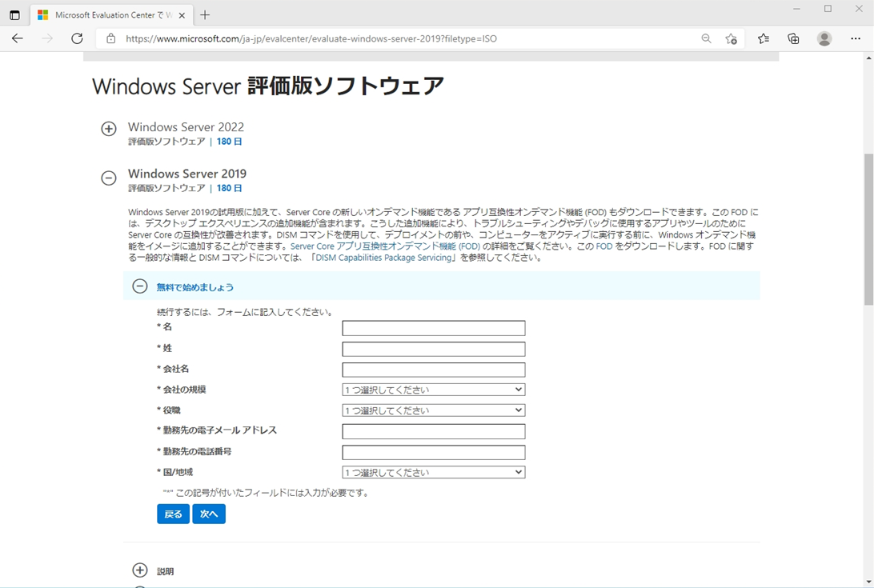Close the Microsoft Evaluation Center tab
874x588 pixels.
pyautogui.click(x=182, y=16)
